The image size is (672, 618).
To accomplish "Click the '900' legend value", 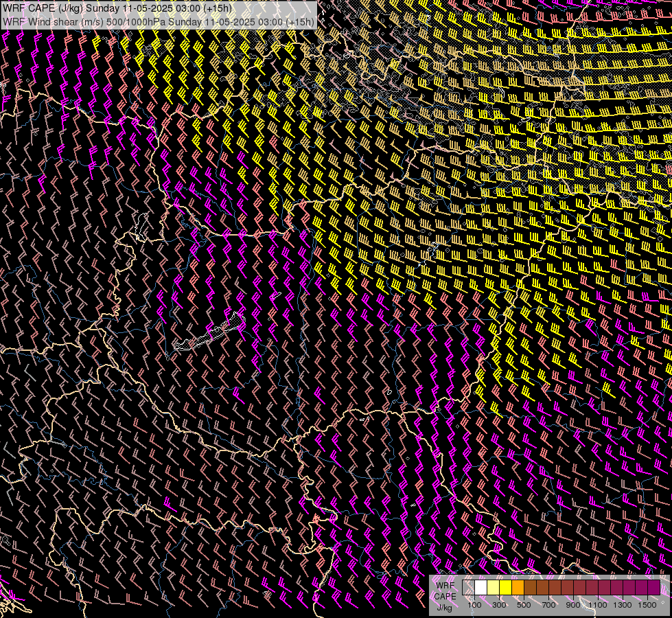I will pos(573,605).
